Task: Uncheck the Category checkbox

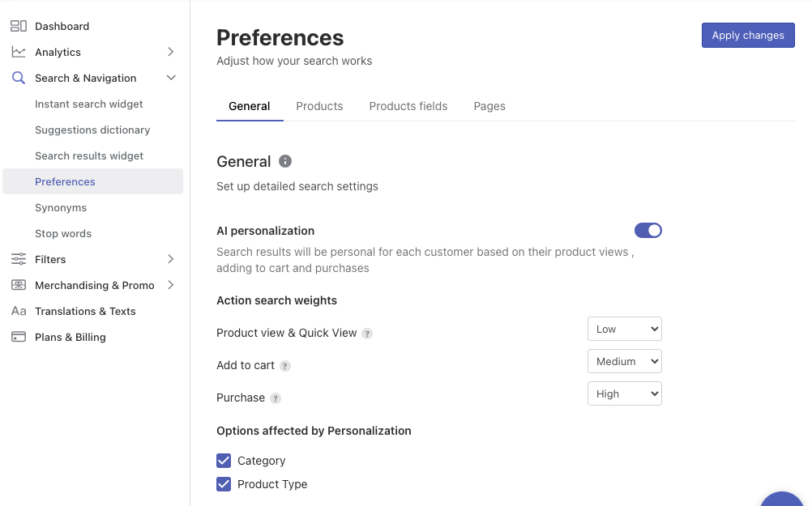Action: pyautogui.click(x=224, y=461)
